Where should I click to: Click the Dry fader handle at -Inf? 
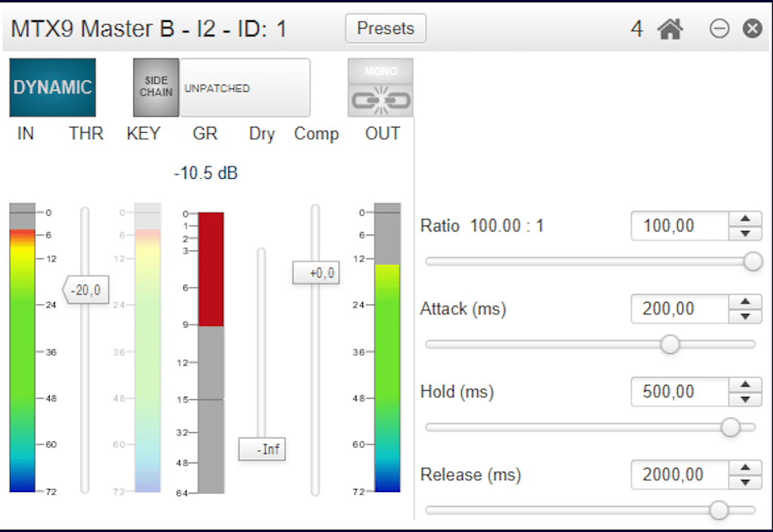click(x=262, y=449)
